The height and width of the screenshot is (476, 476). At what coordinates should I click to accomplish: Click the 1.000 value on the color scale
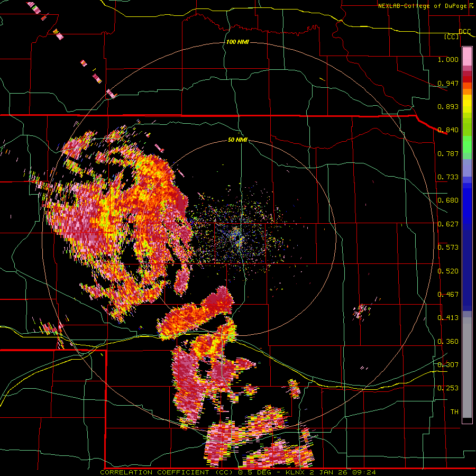[448, 59]
